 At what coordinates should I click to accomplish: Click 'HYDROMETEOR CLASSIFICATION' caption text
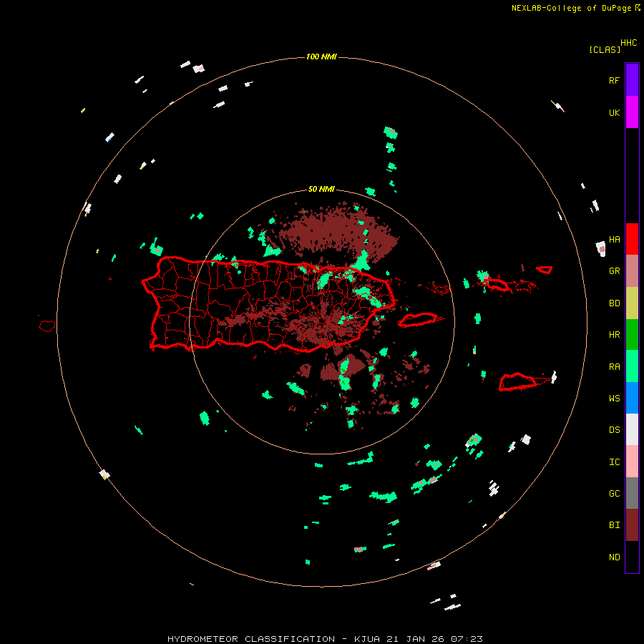click(x=251, y=639)
